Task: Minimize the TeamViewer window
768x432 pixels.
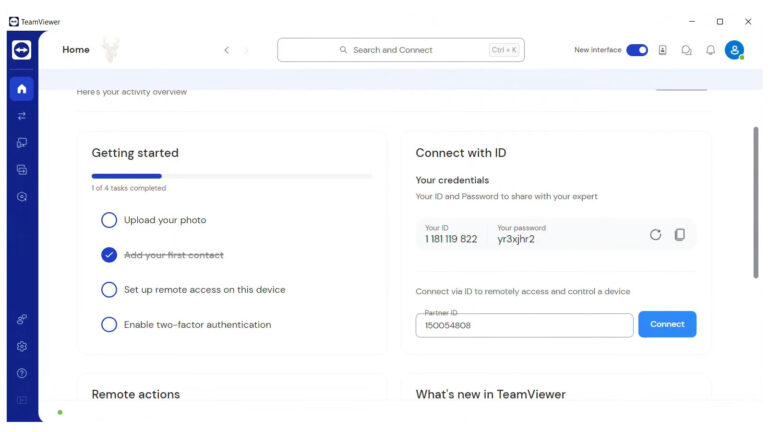Action: click(692, 22)
